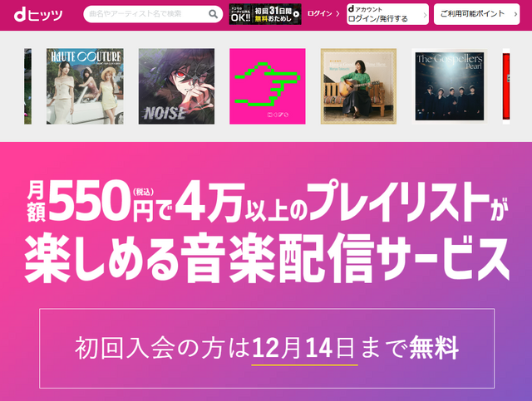The image size is (532, 401).
Task: Click the magnifying glass search icon
Action: coord(213,14)
